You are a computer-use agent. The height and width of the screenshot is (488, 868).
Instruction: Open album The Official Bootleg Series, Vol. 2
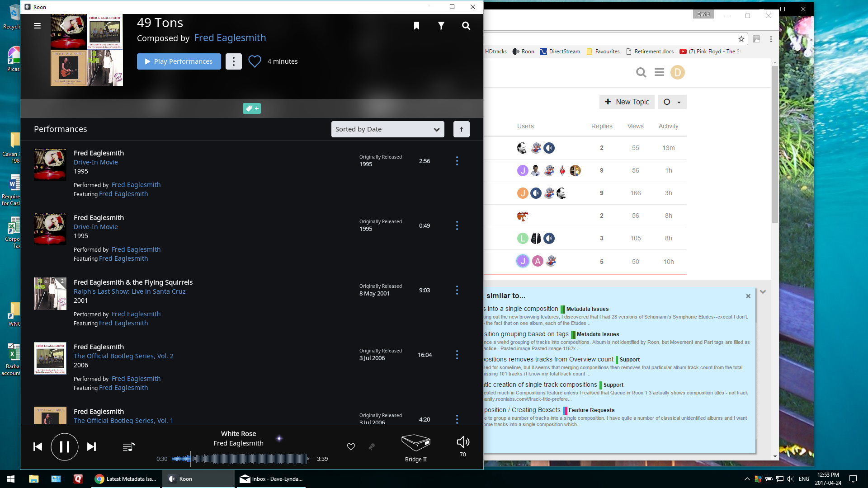124,356
